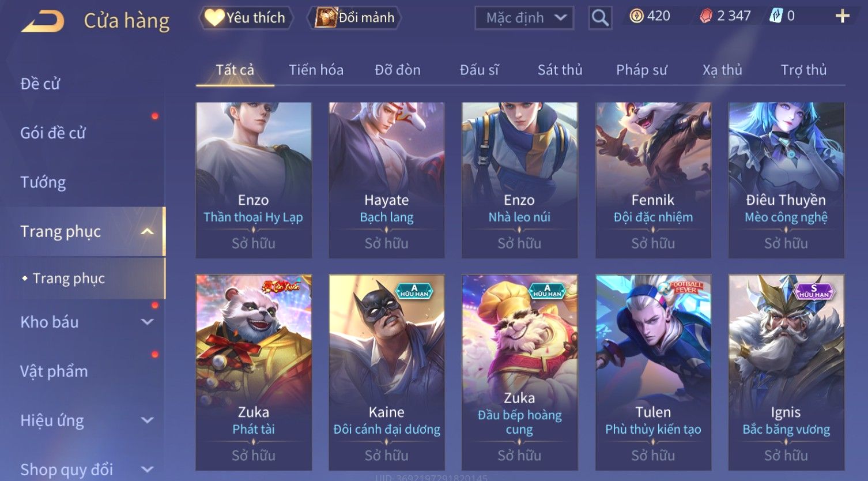
Task: Select the Tiến hóa tab
Action: click(x=316, y=70)
